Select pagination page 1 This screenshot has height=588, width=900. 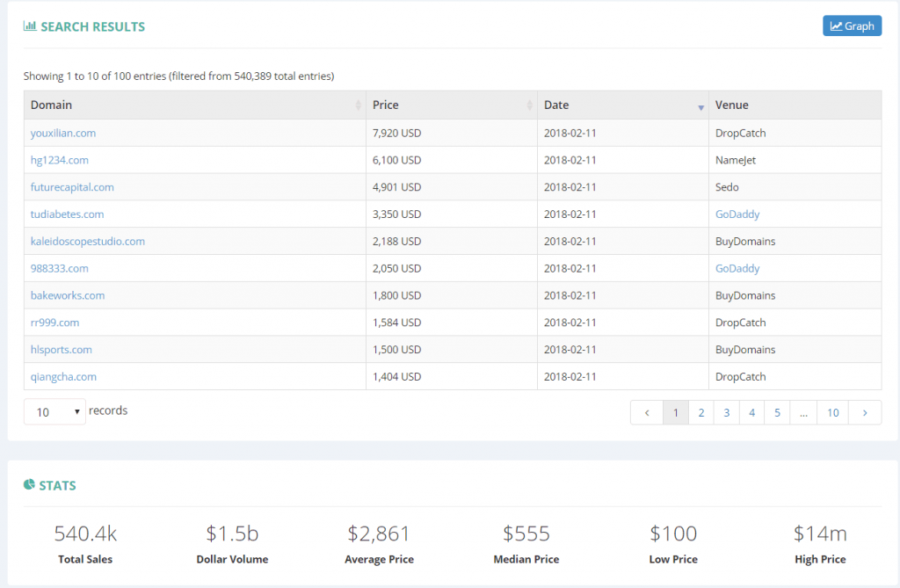point(676,412)
